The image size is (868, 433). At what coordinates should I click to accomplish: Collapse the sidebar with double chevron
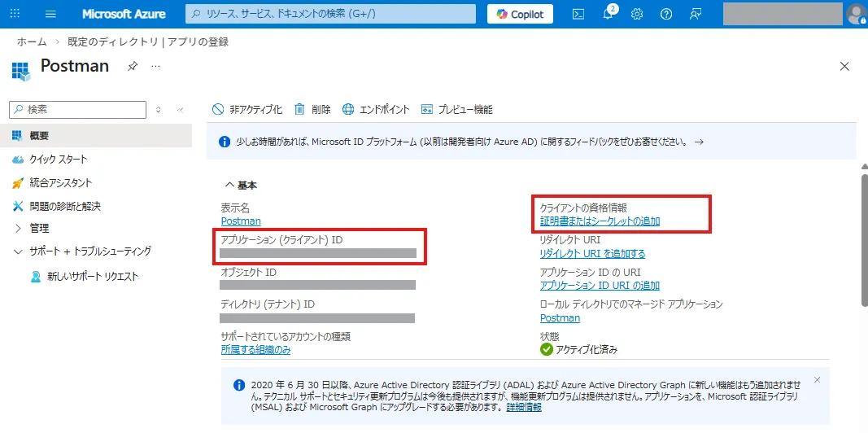click(180, 110)
